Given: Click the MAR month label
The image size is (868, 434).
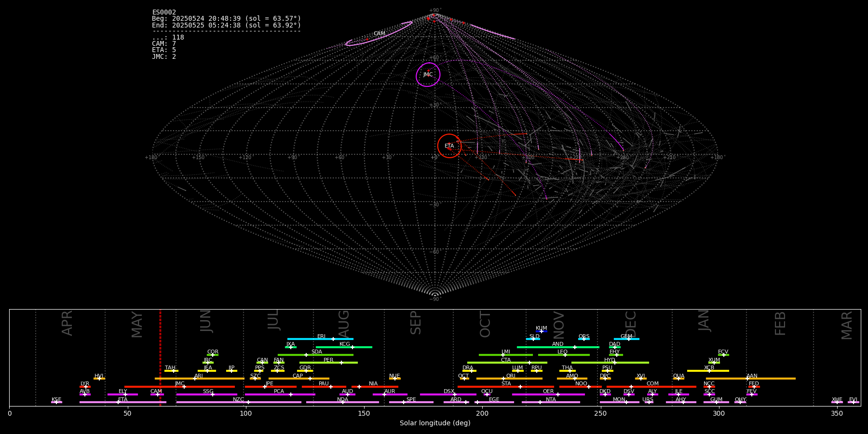Looking at the screenshot, I should [847, 325].
